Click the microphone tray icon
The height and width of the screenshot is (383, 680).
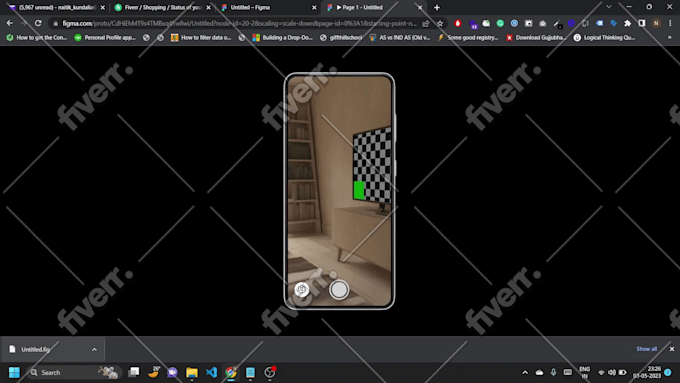click(553, 372)
